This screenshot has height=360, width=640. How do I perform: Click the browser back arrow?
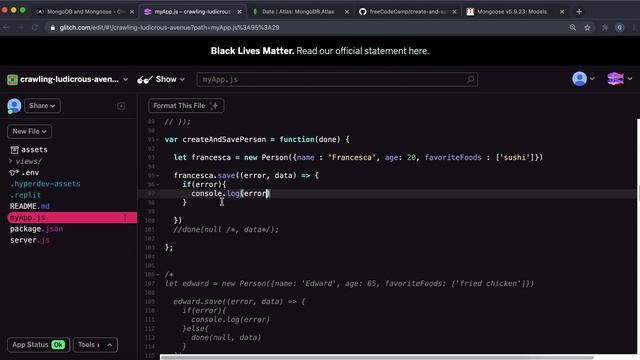pyautogui.click(x=6, y=27)
